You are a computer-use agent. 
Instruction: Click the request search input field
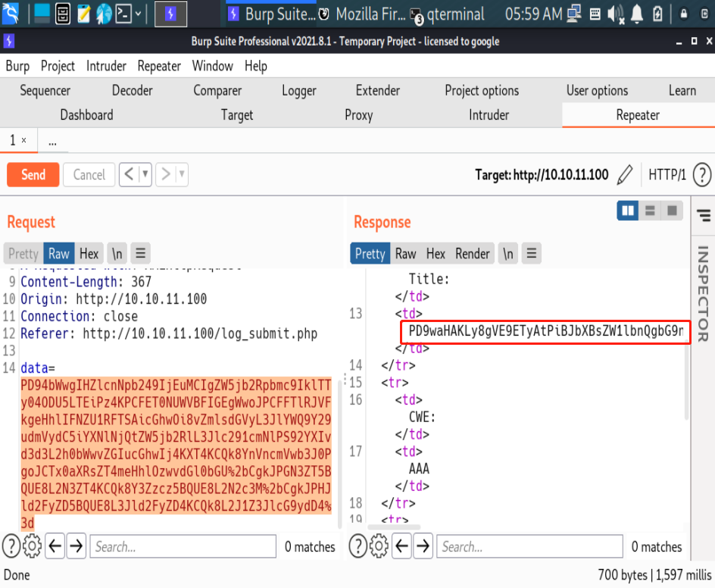pos(183,546)
